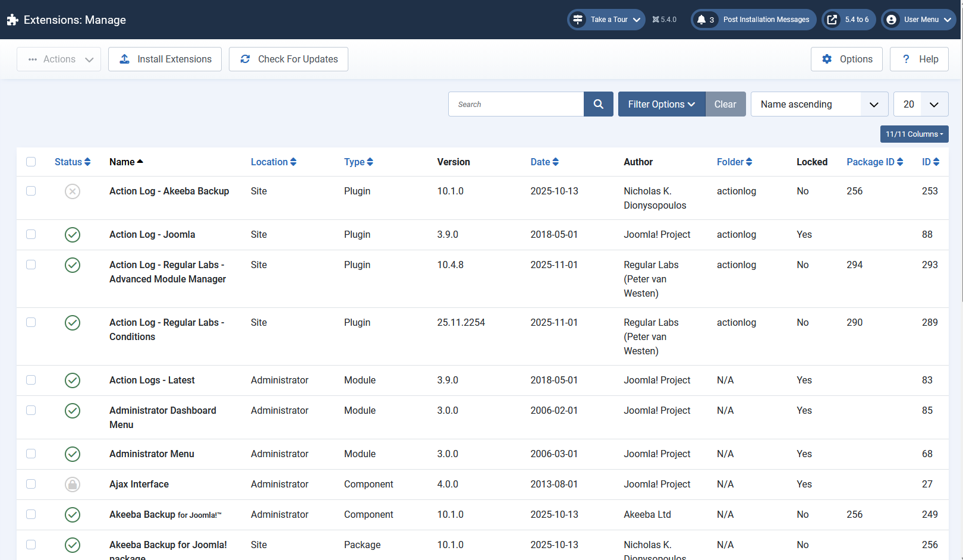This screenshot has width=963, height=560.
Task: Check the row checkbox for Action Log - Joomla
Action: pos(31,234)
